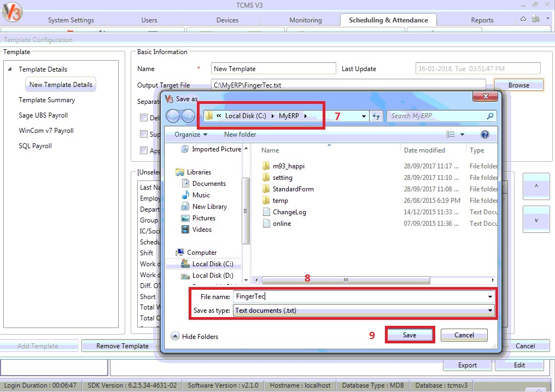Click the New folder button
This screenshot has height=392, width=555.
point(239,134)
